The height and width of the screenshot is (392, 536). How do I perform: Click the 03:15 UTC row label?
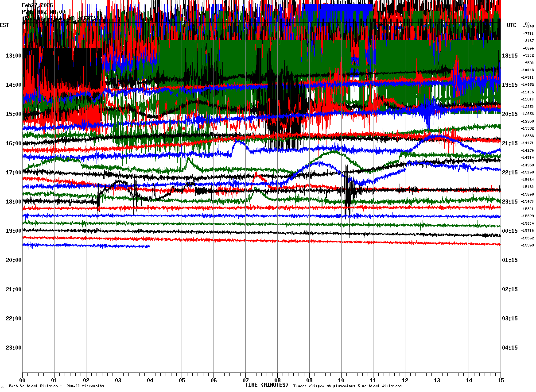pyautogui.click(x=510, y=319)
